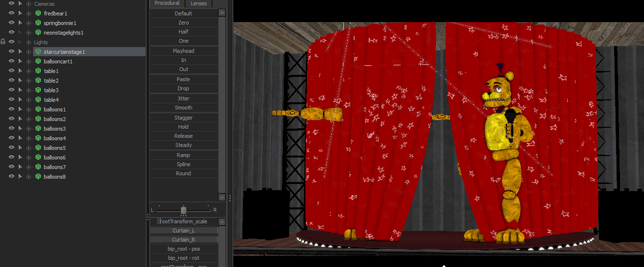Expand the starcurtainstage1 tree node
The height and width of the screenshot is (267, 644).
[x=29, y=52]
